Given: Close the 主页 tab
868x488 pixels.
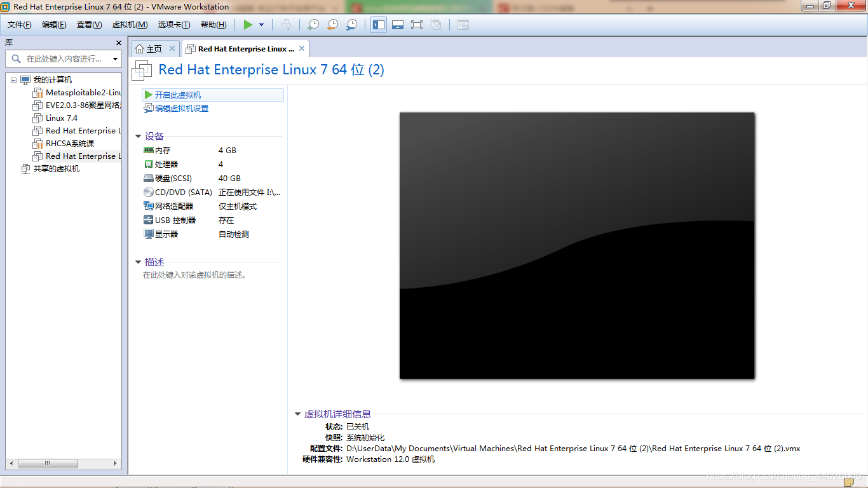Looking at the screenshot, I should (x=172, y=48).
